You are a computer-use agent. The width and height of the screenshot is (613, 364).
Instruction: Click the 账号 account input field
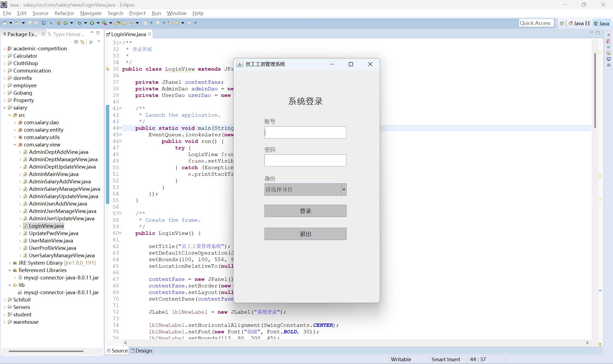[305, 132]
